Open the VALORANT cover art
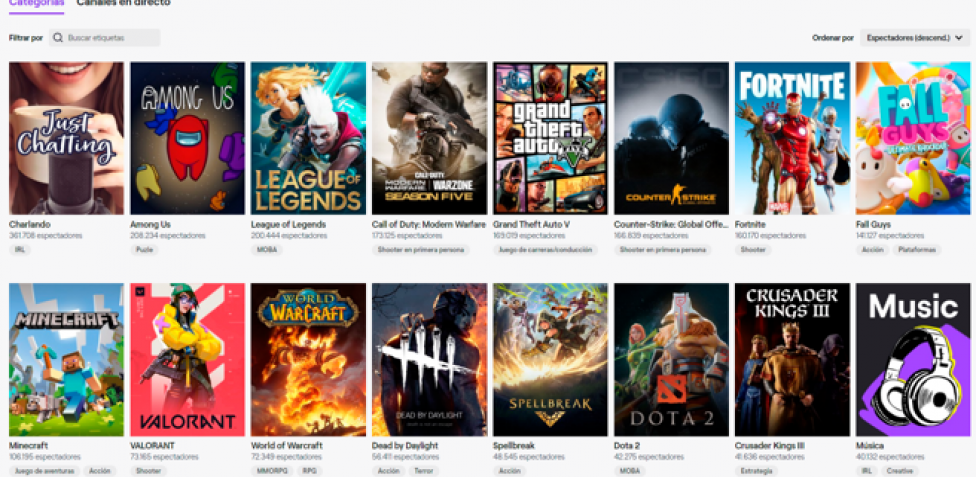Screen dimensions: 976x477 (187, 360)
